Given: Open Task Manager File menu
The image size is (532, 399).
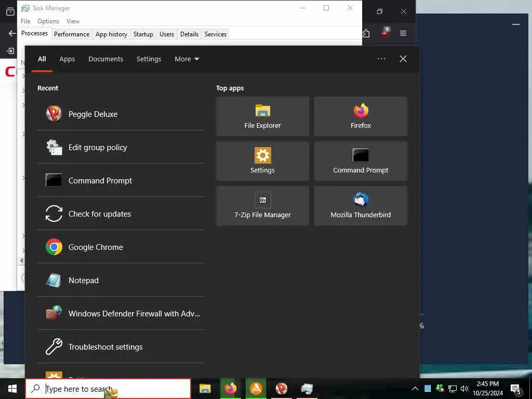Looking at the screenshot, I should (x=25, y=21).
